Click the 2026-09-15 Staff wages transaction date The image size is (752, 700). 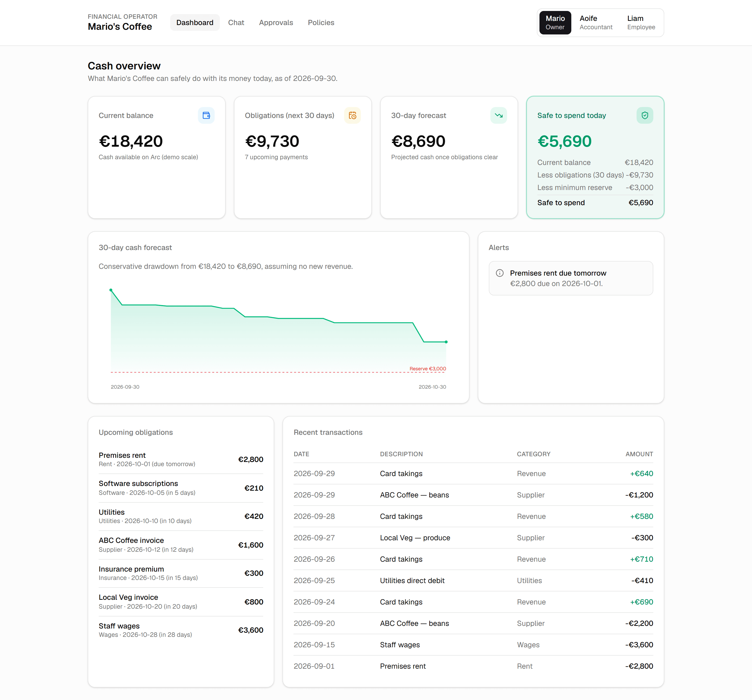click(x=314, y=645)
